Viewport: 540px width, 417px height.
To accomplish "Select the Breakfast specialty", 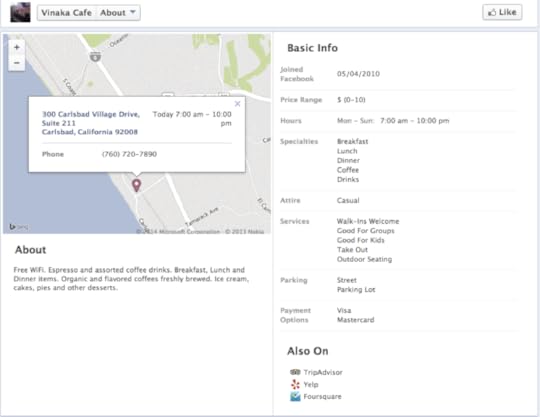I will 352,142.
